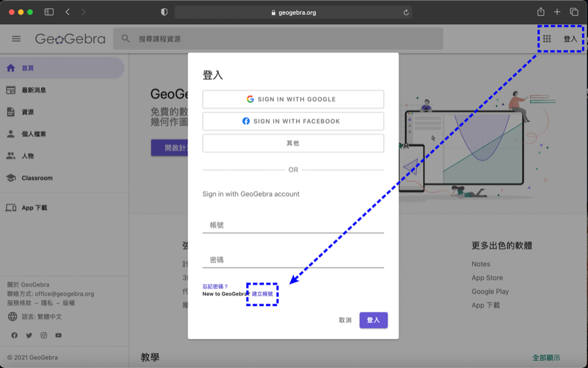
Task: Click the profile person icon
Action: (11, 134)
